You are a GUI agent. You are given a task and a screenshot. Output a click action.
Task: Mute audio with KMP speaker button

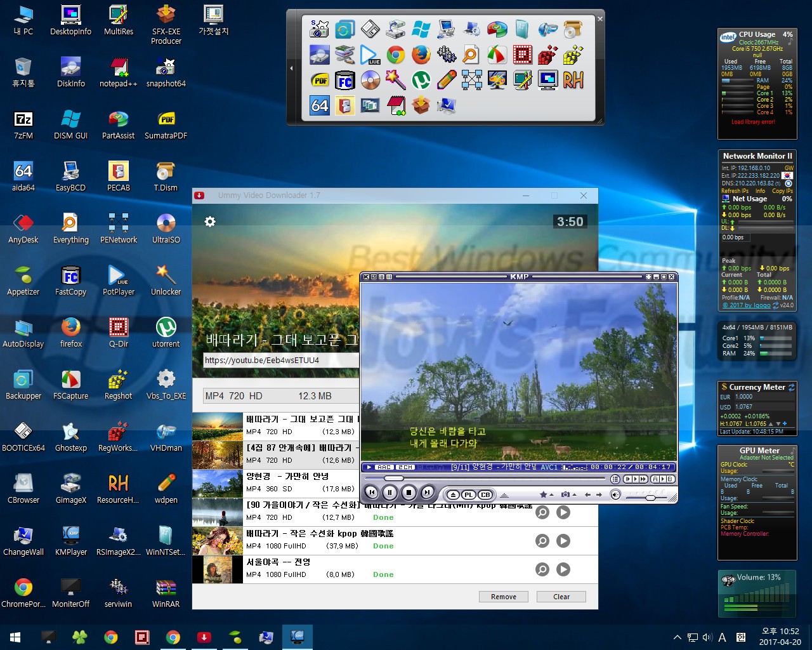coord(615,494)
